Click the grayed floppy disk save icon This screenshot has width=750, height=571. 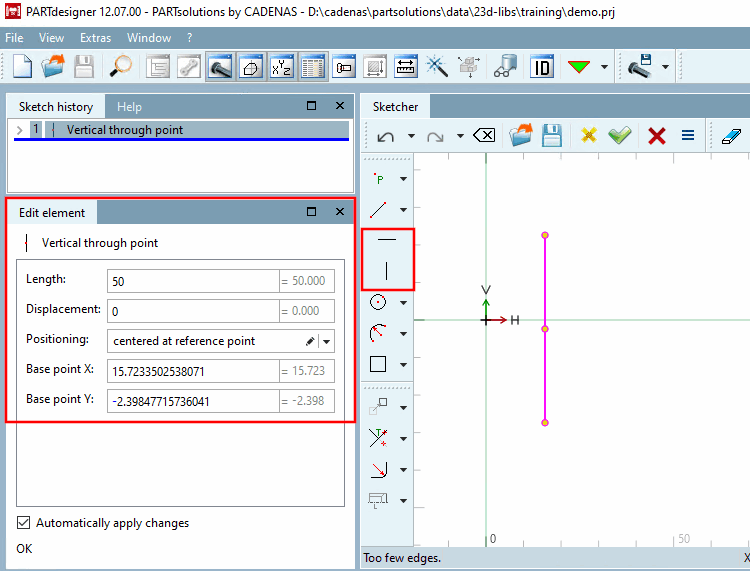click(84, 66)
